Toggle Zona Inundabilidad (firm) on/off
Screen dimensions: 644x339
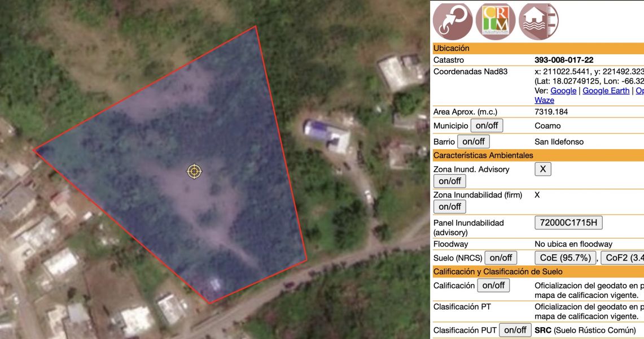click(450, 206)
